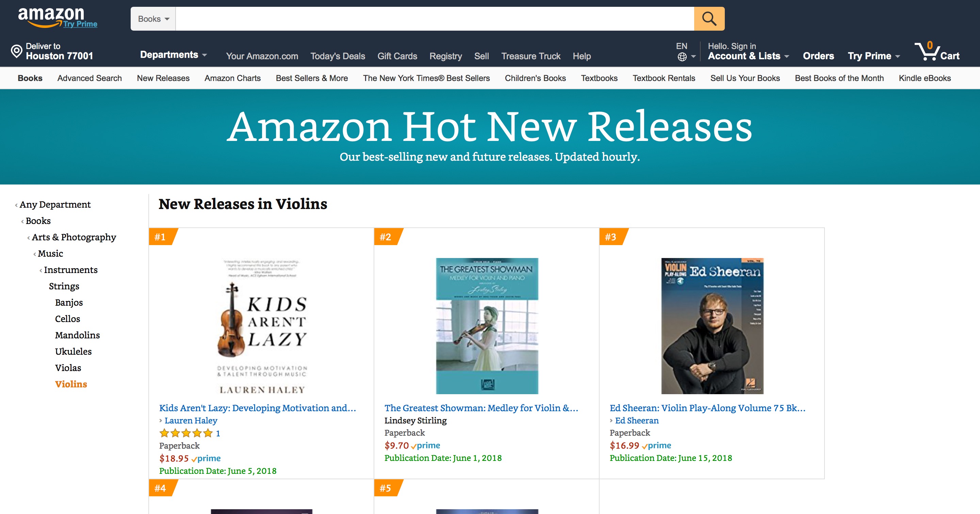
Task: Click the prime badge beside $9.70
Action: tap(425, 446)
